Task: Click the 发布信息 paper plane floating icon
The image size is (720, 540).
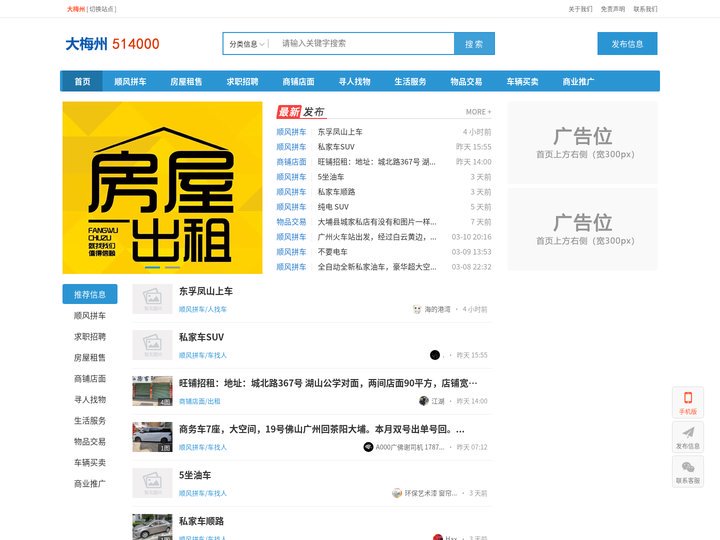Action: point(687,437)
